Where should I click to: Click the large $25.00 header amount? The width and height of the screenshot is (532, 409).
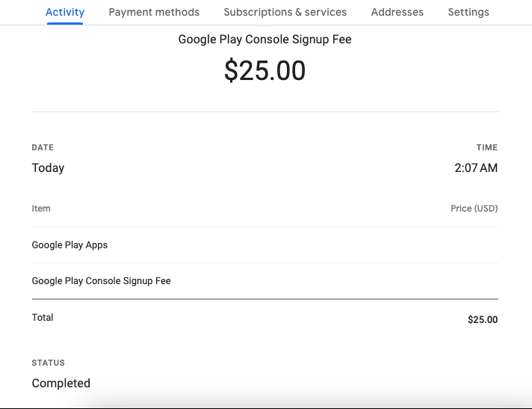(265, 70)
